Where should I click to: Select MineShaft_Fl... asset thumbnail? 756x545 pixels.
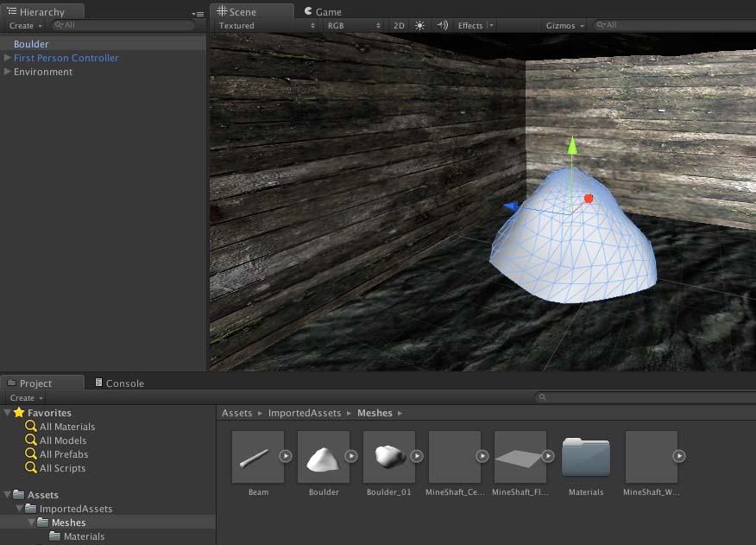pyautogui.click(x=520, y=457)
